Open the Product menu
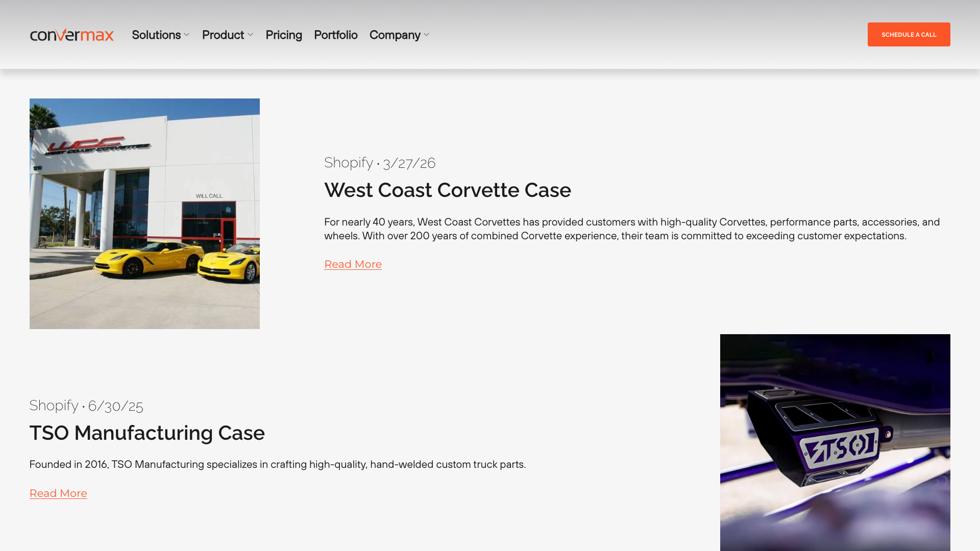Screen dimensions: 980x551 point(223,35)
